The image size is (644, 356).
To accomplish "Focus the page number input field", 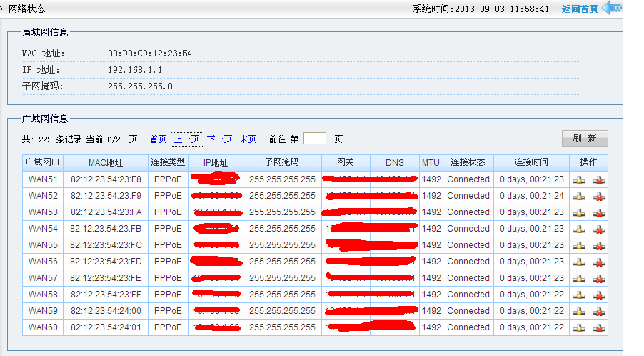I will (x=315, y=139).
